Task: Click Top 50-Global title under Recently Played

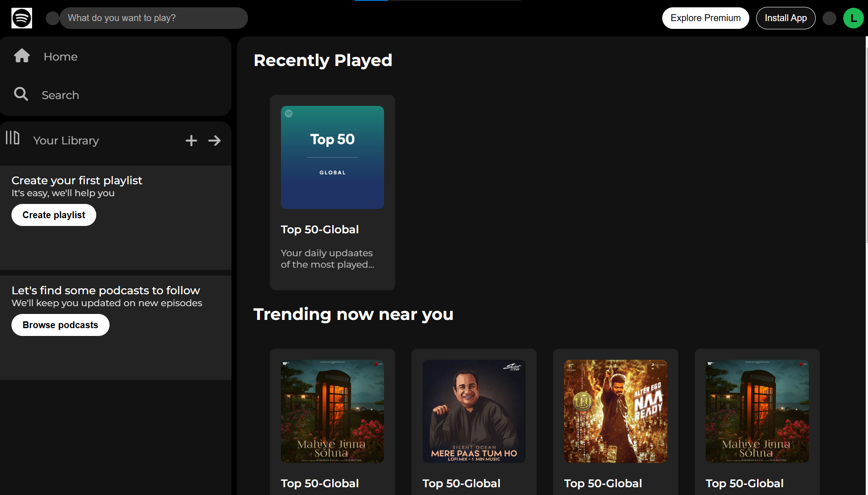Action: click(x=320, y=229)
